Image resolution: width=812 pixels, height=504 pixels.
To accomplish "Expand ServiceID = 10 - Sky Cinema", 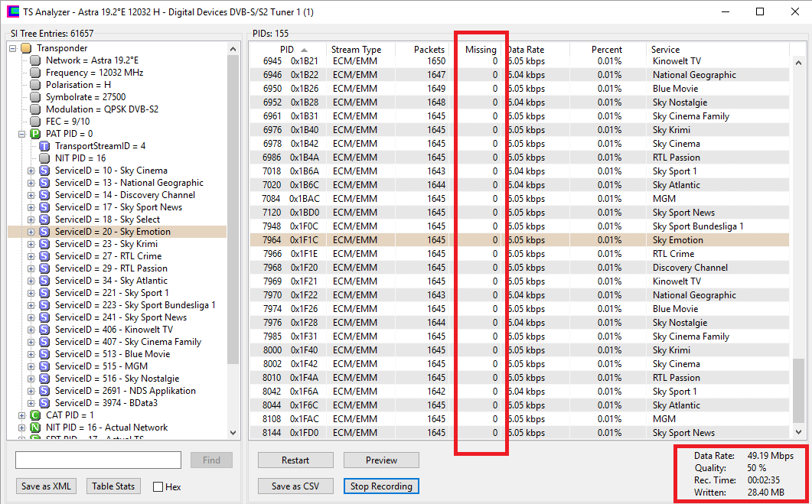I will coord(31,171).
